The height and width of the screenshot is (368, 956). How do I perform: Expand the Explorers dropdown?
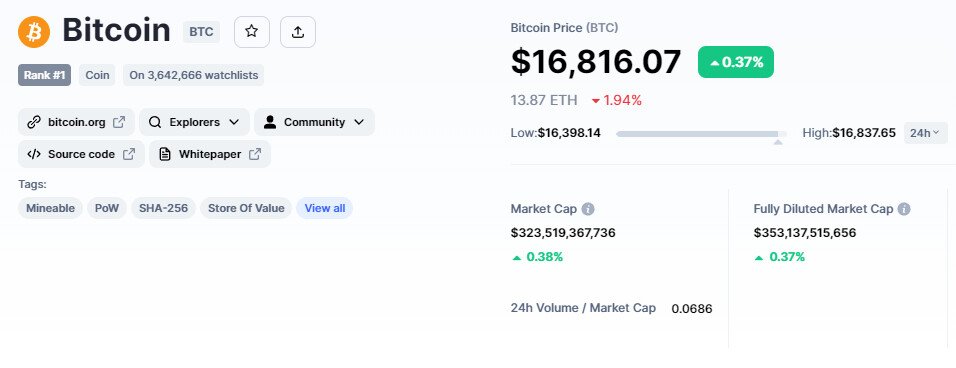(x=194, y=122)
